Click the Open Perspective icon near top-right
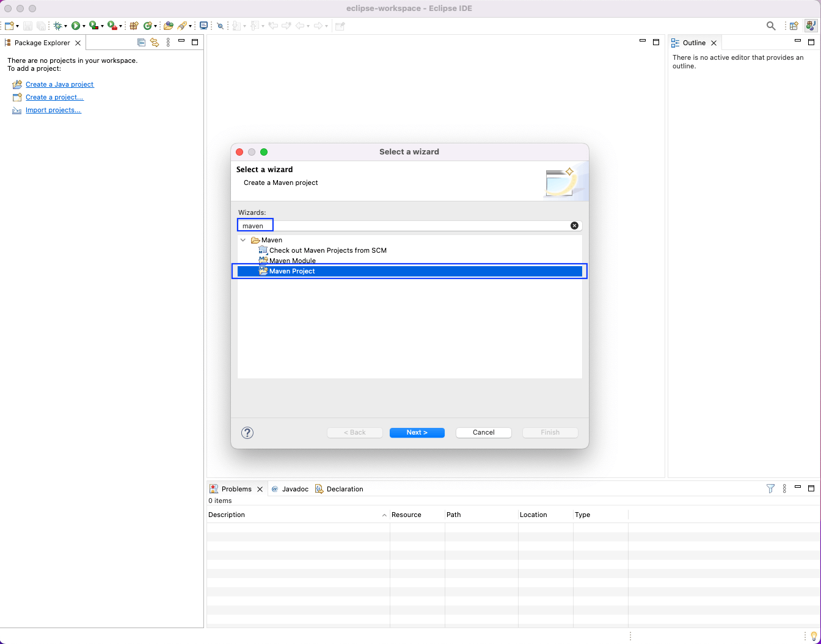Viewport: 821px width, 644px height. tap(793, 26)
